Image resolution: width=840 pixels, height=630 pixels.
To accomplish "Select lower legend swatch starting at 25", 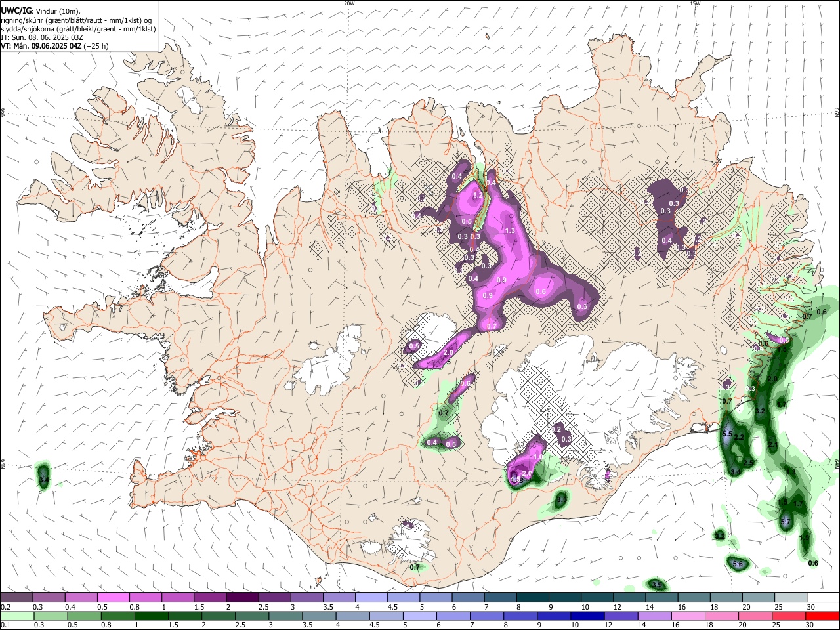I will pos(790,616).
